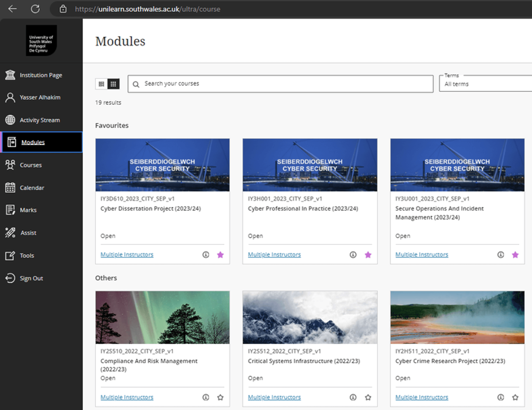Screen dimensions: 532x410
Task: Click the search magnifier icon
Action: (136, 84)
